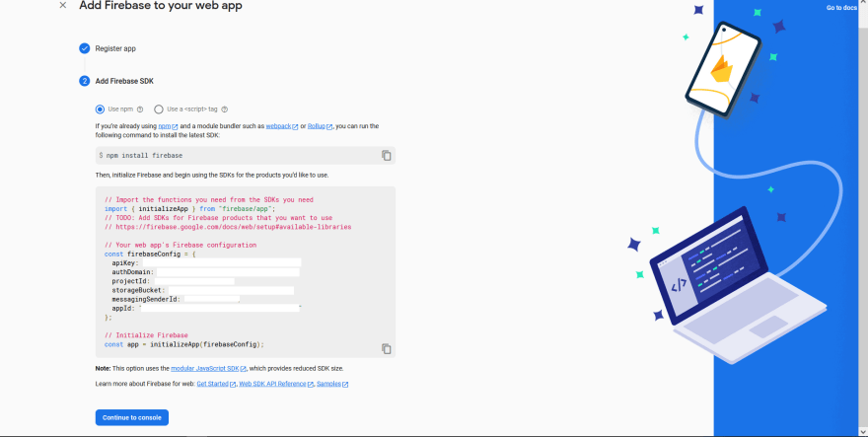
Task: Select the Use a <script> tag option
Action: click(159, 109)
